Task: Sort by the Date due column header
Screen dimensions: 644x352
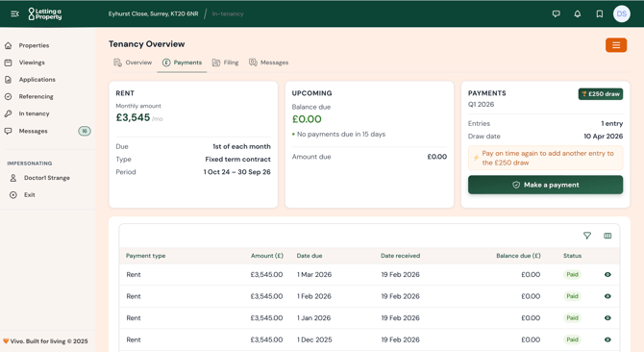Action: (x=310, y=256)
